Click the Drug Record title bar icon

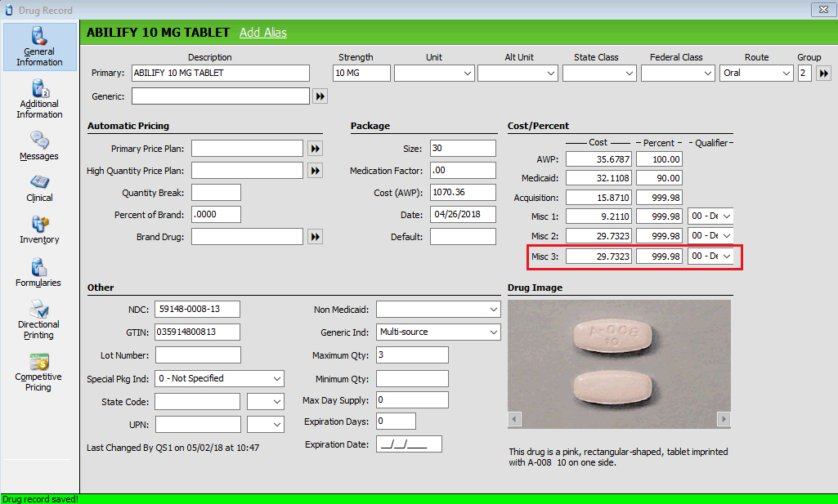point(8,10)
